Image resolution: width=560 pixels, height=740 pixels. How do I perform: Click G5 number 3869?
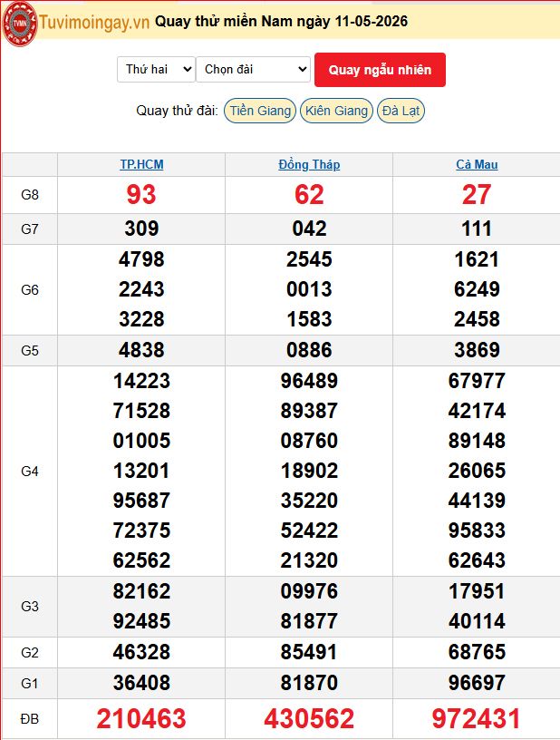tap(477, 350)
